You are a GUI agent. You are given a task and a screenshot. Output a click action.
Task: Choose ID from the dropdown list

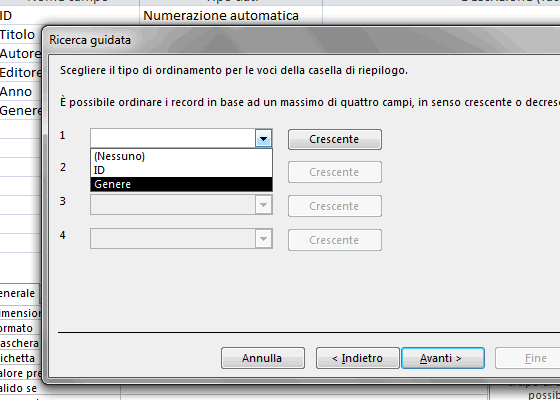pyautogui.click(x=181, y=170)
